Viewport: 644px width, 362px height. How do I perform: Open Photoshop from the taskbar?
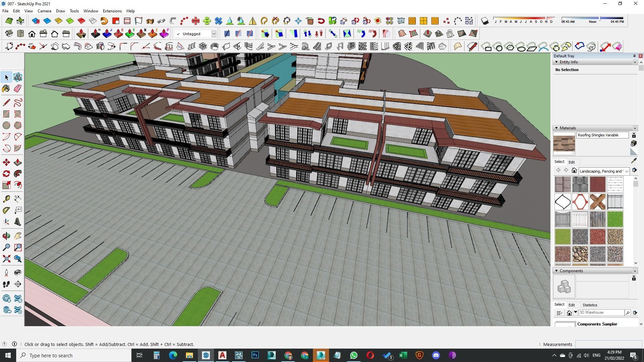pos(255,355)
